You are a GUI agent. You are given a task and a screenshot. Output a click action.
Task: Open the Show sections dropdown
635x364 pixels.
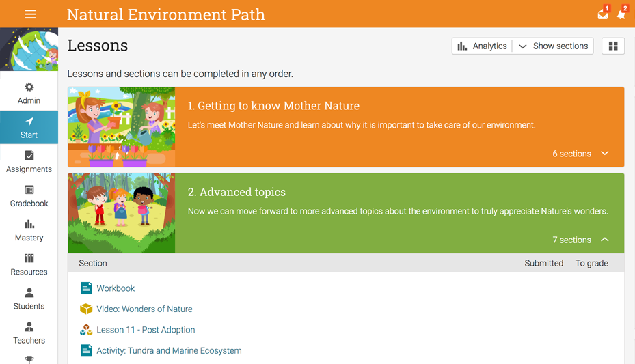553,46
